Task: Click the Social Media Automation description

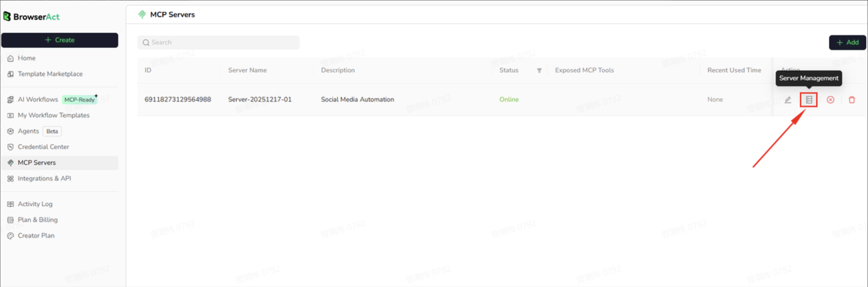Action: [x=357, y=99]
